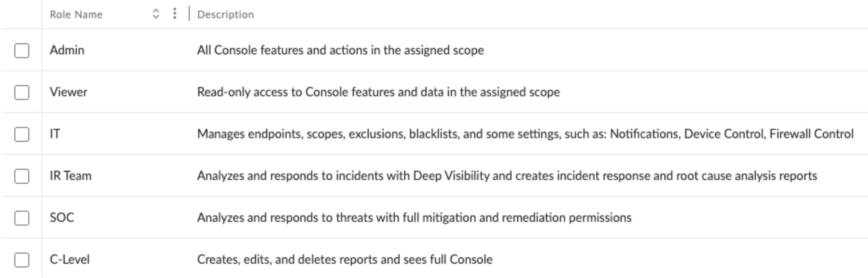This screenshot has height=278, width=868.
Task: Click the IT role description text
Action: pyautogui.click(x=525, y=134)
